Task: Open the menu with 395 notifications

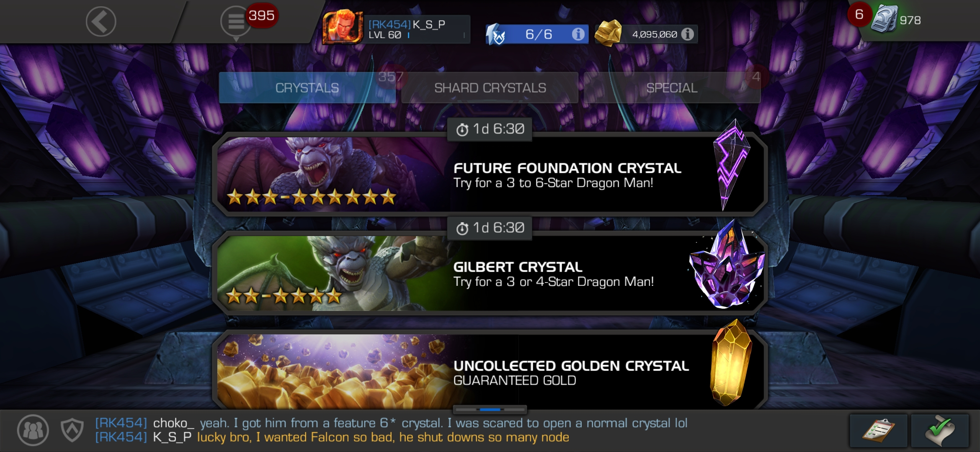Action: [236, 22]
